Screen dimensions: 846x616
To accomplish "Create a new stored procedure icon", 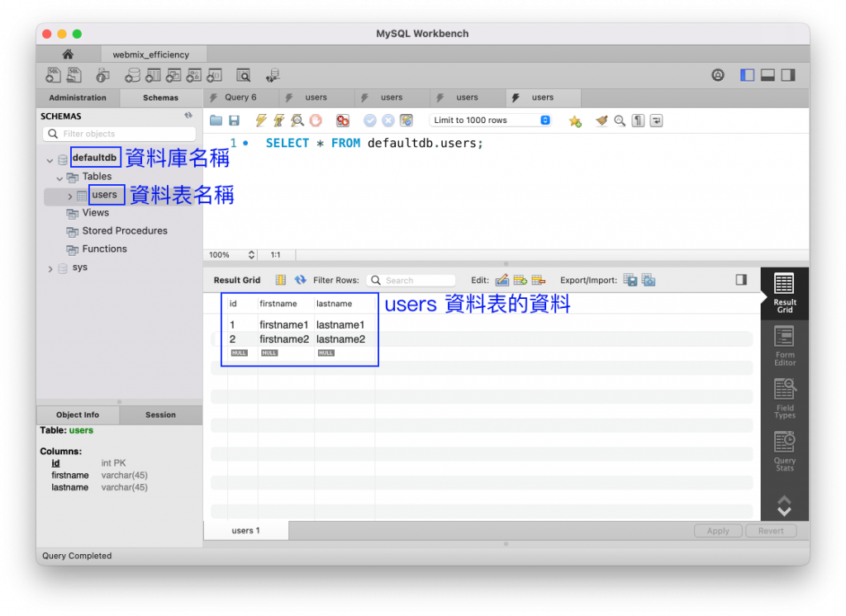I will click(193, 75).
